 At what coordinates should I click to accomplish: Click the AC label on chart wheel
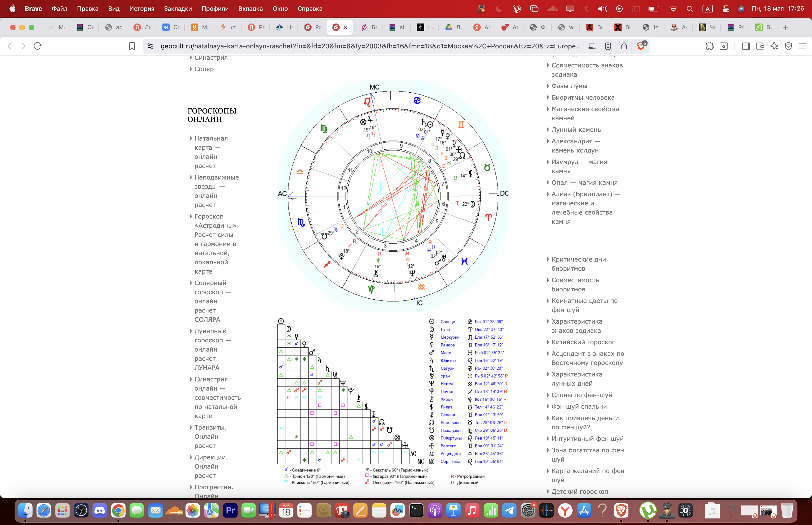[x=282, y=194]
